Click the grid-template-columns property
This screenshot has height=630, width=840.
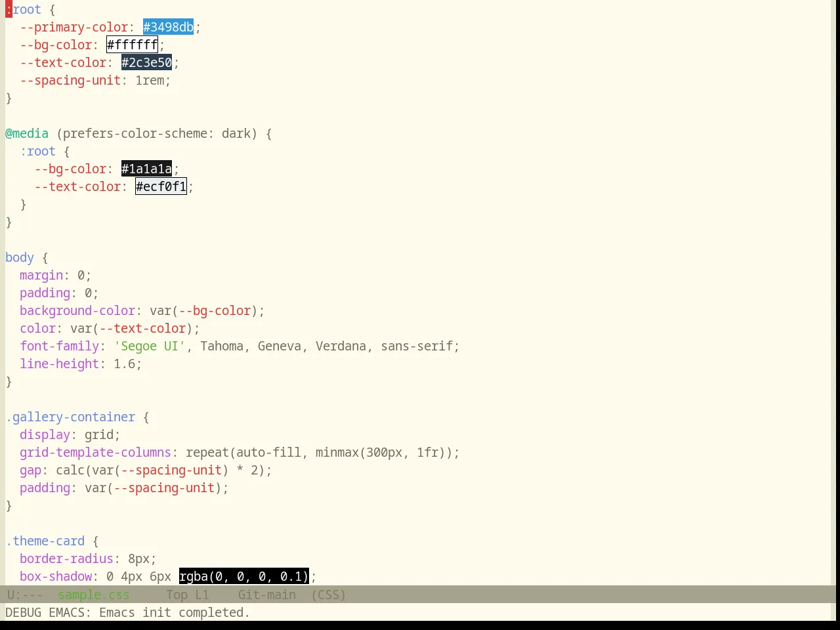tap(95, 452)
